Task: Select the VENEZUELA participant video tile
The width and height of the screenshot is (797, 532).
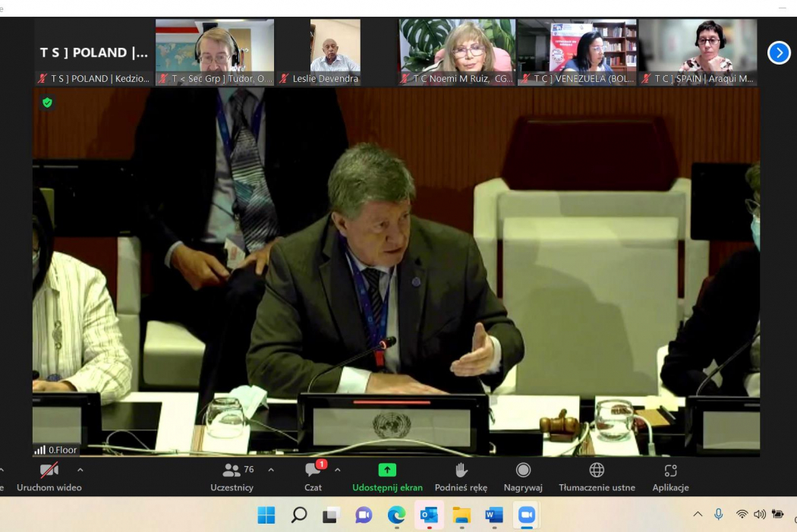Action: click(x=577, y=52)
